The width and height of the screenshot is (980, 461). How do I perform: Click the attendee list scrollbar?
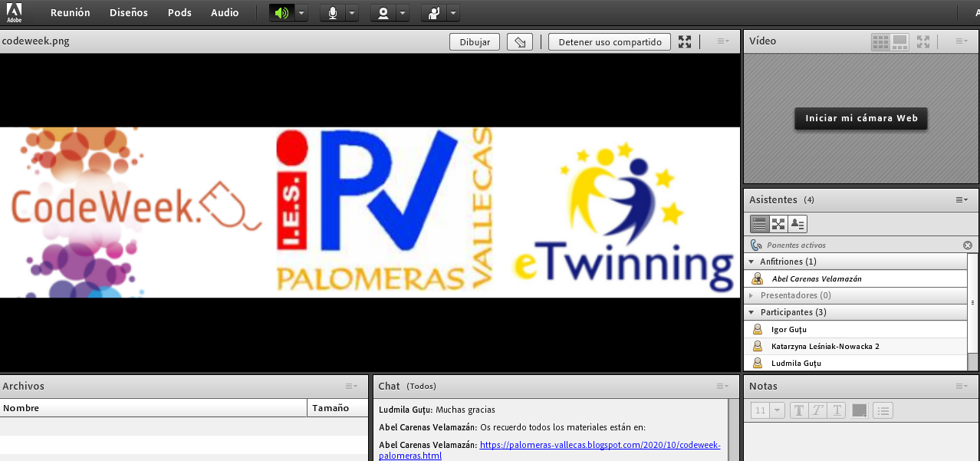coord(973,303)
